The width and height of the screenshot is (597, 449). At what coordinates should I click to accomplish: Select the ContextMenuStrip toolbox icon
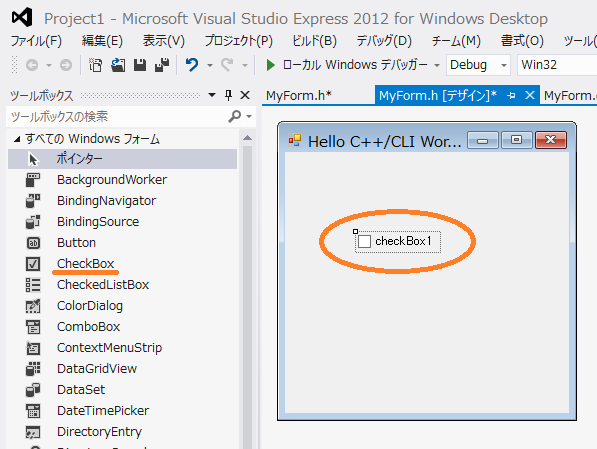point(33,348)
